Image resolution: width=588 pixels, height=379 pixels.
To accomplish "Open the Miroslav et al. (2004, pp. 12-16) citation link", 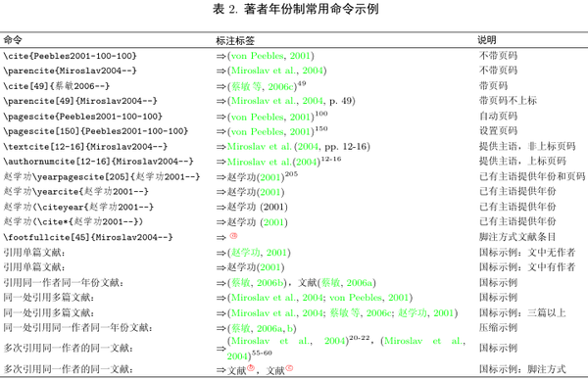I will click(x=299, y=147).
